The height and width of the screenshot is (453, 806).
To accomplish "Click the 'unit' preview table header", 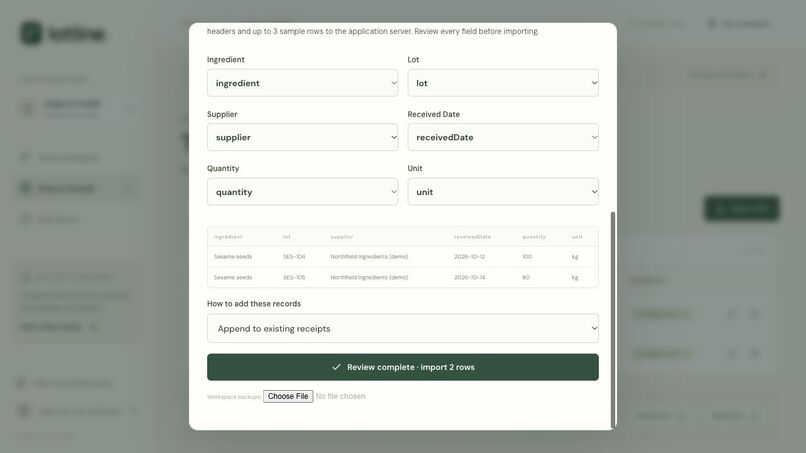I will pos(577,237).
